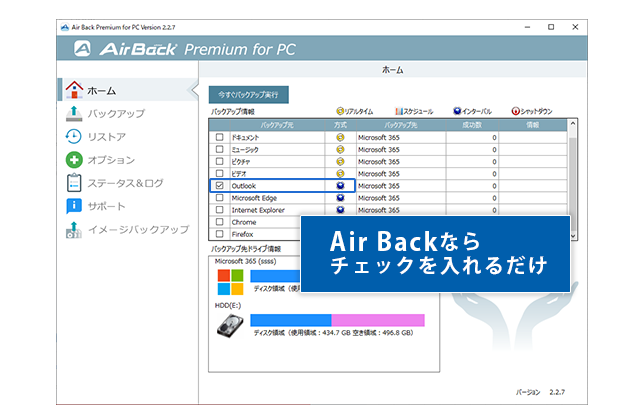Check the ピクチャ backup checkbox
Screen dimensions: 636x412
pyautogui.click(x=220, y=160)
